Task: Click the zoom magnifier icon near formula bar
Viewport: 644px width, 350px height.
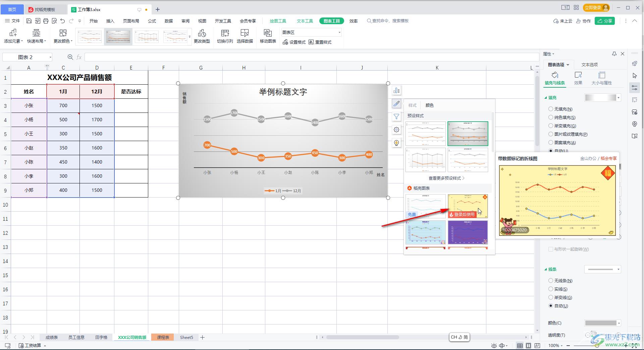Action: coord(70,57)
